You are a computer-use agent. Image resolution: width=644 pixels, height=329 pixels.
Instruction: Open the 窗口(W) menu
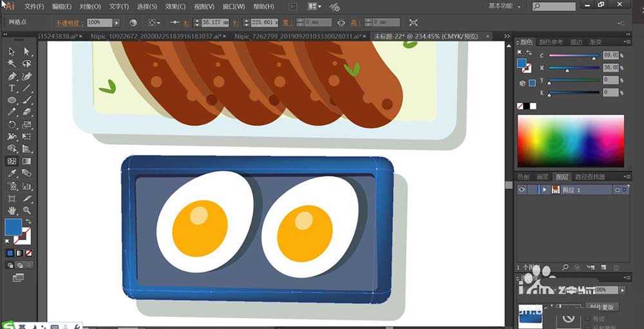tap(234, 6)
